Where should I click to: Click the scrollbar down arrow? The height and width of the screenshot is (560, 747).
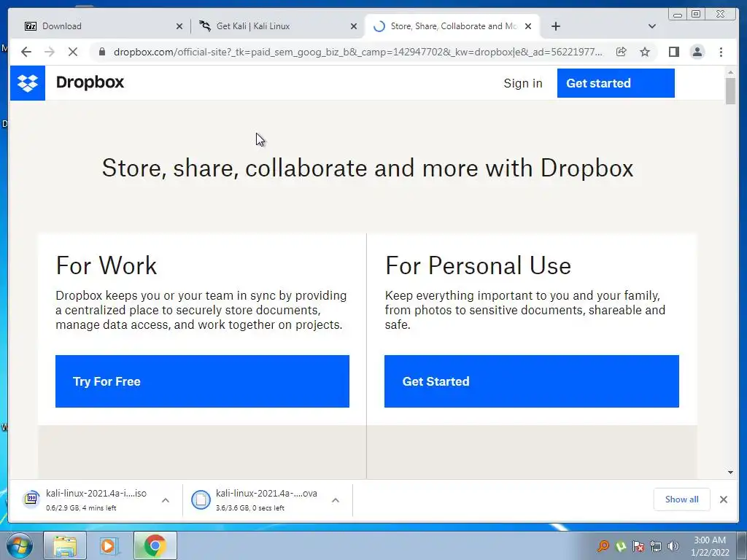730,472
